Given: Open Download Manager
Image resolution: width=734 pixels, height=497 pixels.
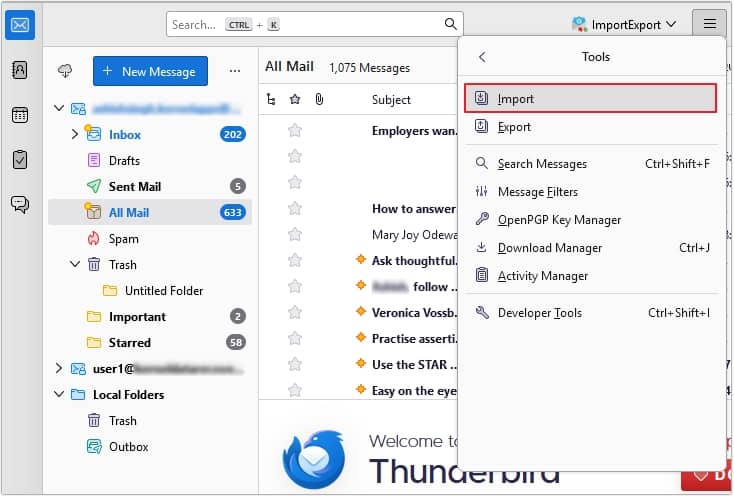Looking at the screenshot, I should click(590, 248).
